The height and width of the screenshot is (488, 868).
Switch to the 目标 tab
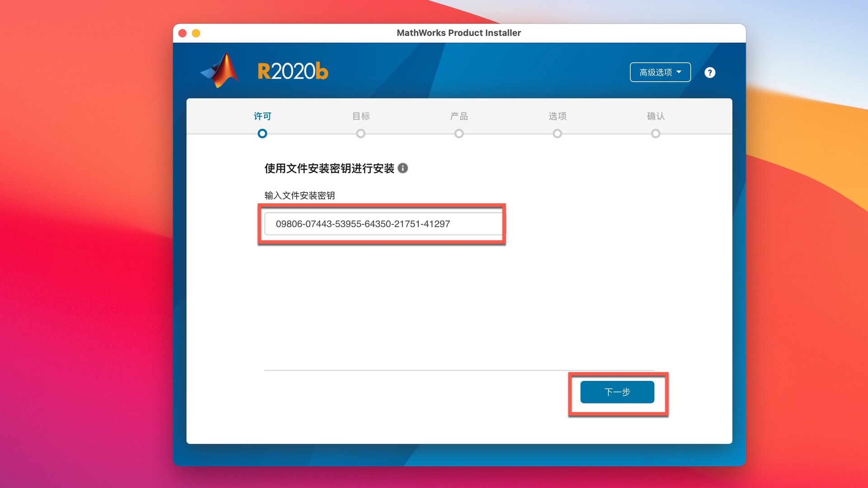click(x=360, y=116)
